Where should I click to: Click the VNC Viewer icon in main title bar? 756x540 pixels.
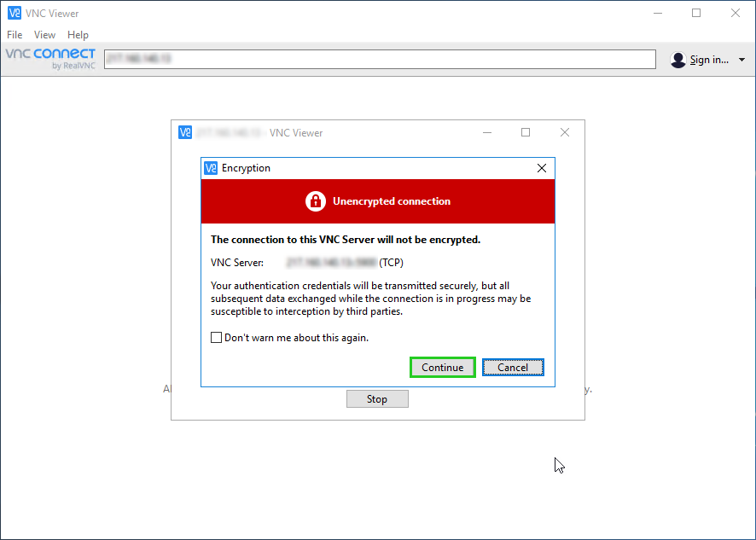pos(14,13)
